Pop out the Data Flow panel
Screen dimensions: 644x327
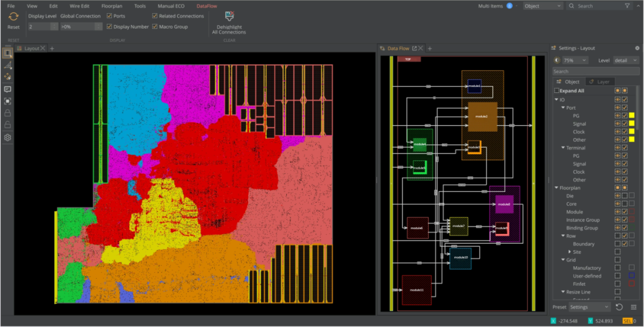coord(414,48)
